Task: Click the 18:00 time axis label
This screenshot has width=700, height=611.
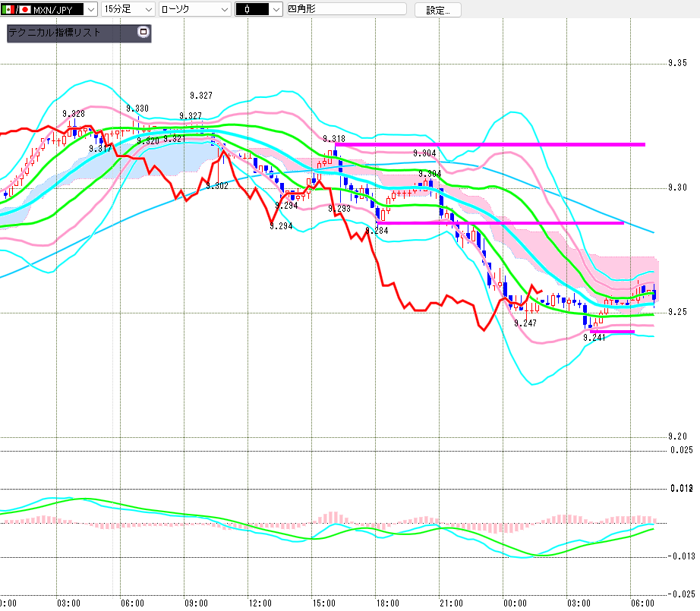Action: [x=387, y=603]
